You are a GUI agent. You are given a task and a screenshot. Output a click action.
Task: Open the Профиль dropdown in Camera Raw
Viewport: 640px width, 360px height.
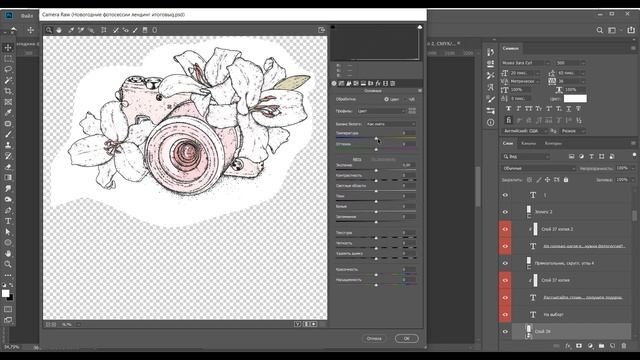click(x=381, y=111)
